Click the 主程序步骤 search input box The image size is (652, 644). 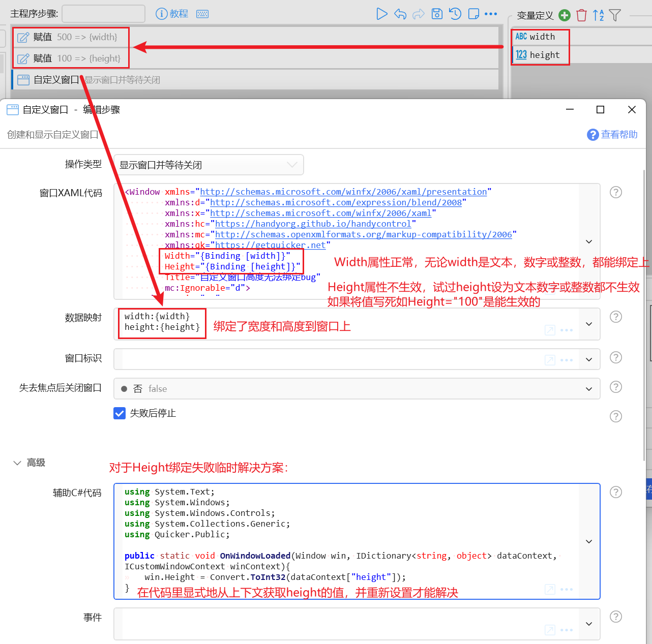pos(104,14)
